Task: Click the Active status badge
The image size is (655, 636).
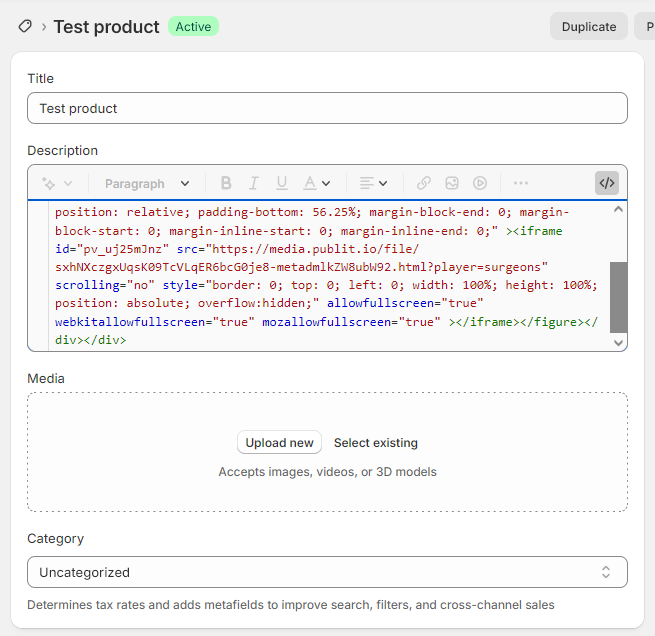Action: pos(193,26)
